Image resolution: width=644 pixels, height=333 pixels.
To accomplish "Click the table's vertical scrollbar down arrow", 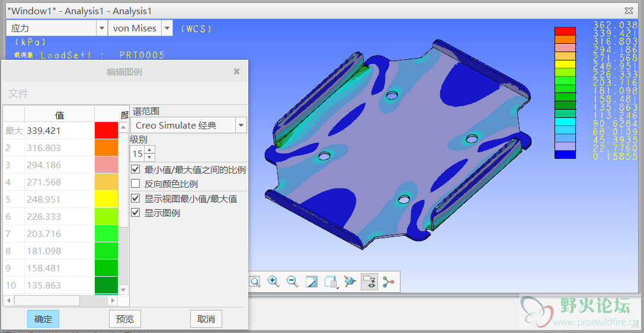I will pyautogui.click(x=124, y=290).
